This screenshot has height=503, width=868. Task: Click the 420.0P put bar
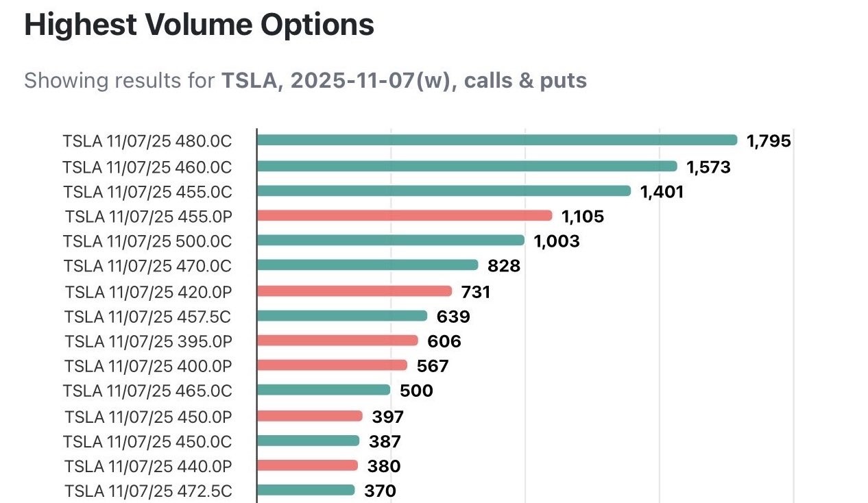tap(354, 291)
